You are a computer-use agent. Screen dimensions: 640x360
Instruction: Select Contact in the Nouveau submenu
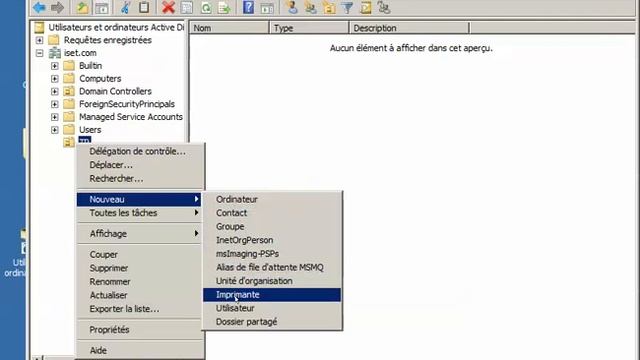[272, 213]
